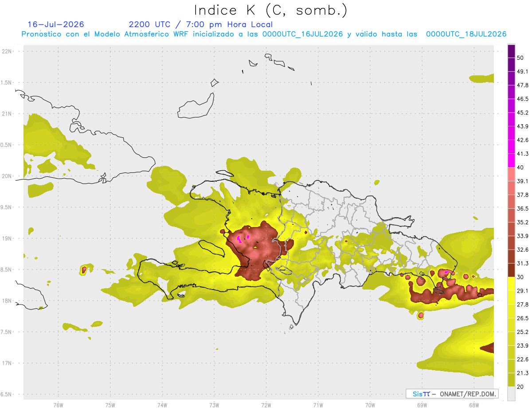
Task: Click the colorbar label '22.6'
Action: click(x=522, y=359)
